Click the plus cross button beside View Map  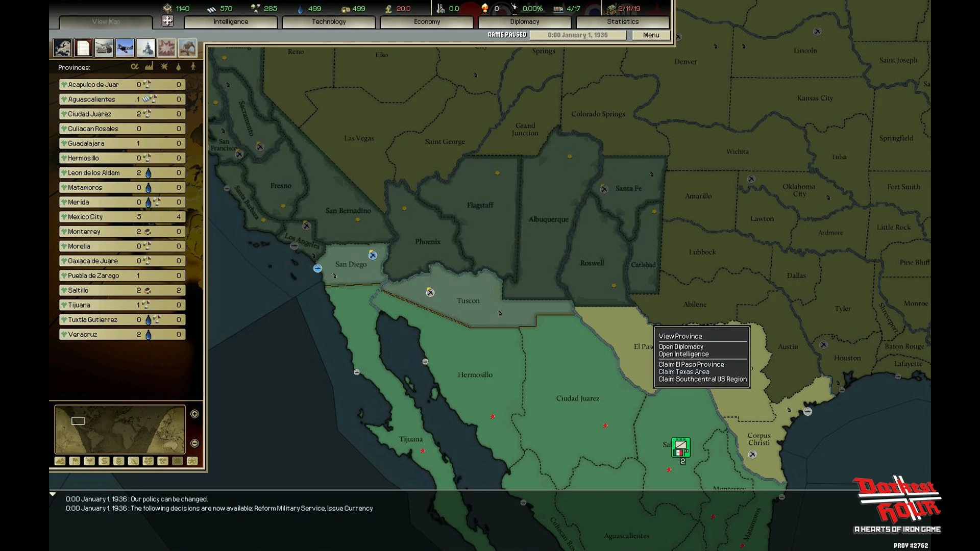click(167, 21)
